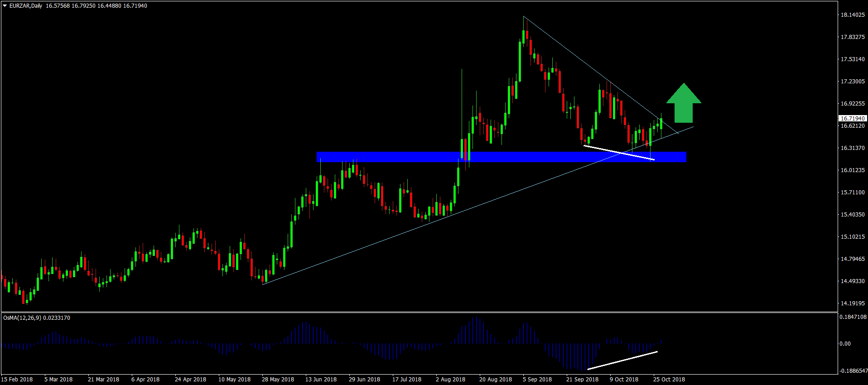Screen dimensions: 868x385
Task: Click the 25 Oct 2018 date label
Action: 669,380
